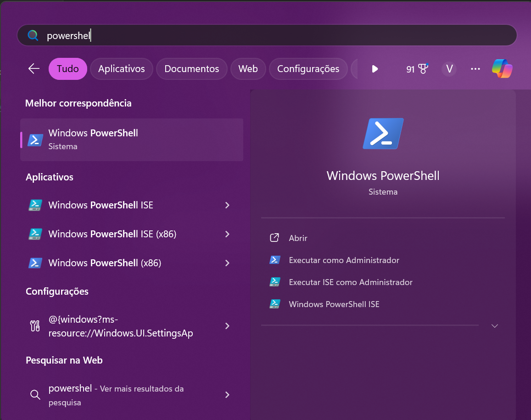Expand Windows PowerShell (x86) result chevron
The width and height of the screenshot is (531, 420).
coord(227,263)
